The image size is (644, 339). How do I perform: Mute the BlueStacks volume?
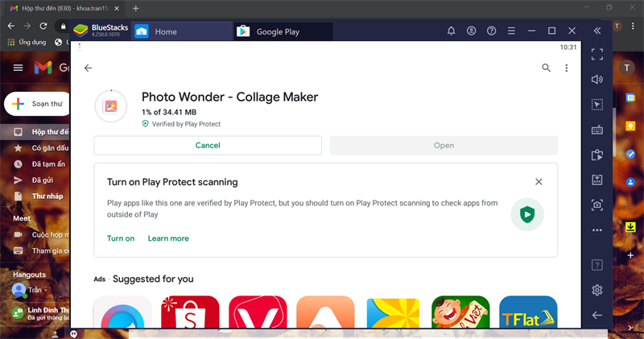[597, 80]
